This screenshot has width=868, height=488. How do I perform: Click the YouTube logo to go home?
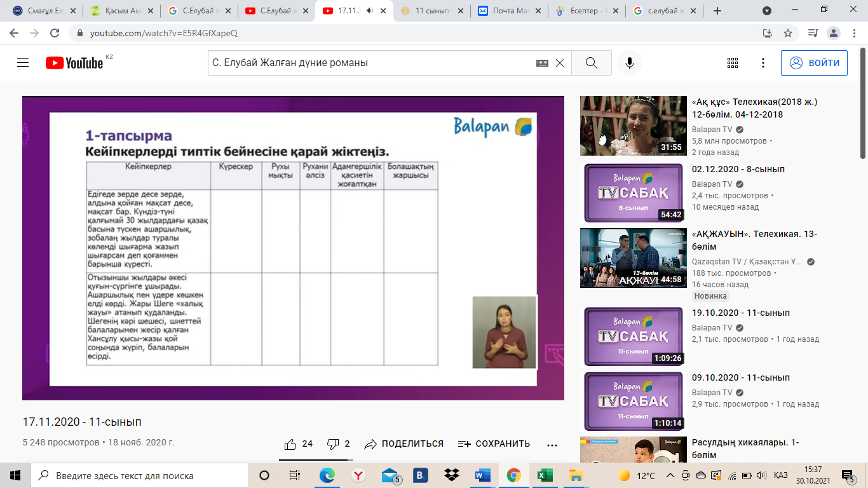click(x=74, y=63)
